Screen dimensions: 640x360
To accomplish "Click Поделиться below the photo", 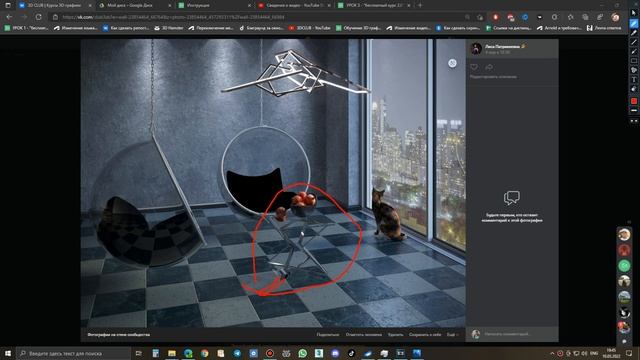I will 328,335.
